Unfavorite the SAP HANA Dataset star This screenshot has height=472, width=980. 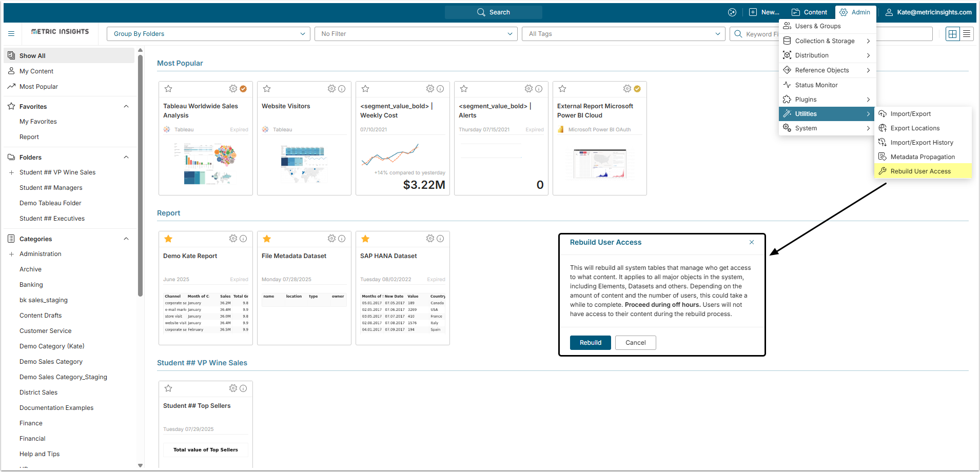[365, 239]
